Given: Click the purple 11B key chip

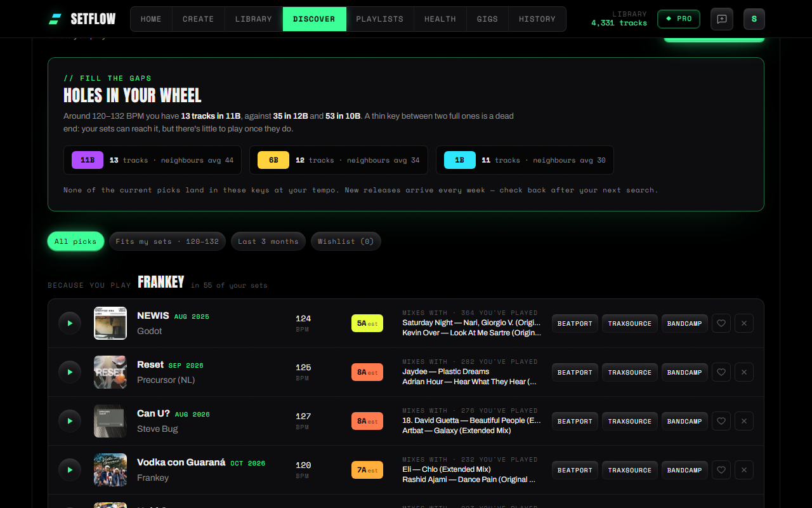Looking at the screenshot, I should click(x=88, y=160).
